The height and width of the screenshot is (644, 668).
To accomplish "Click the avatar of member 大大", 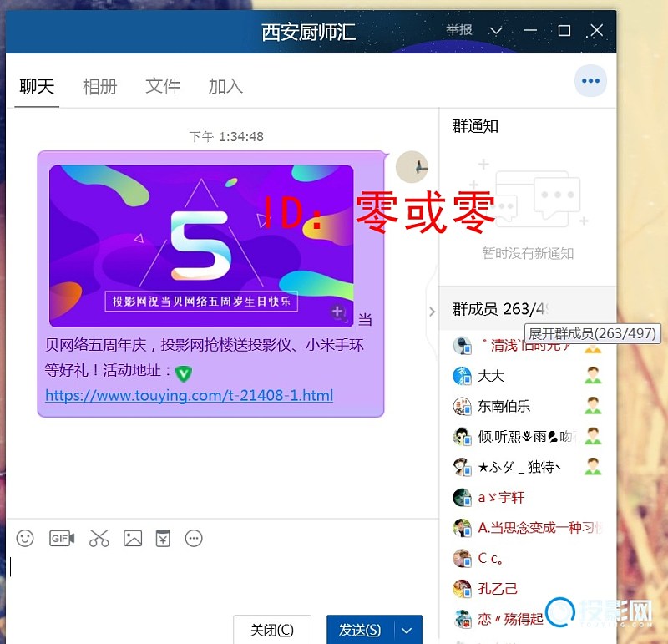I will (x=462, y=376).
